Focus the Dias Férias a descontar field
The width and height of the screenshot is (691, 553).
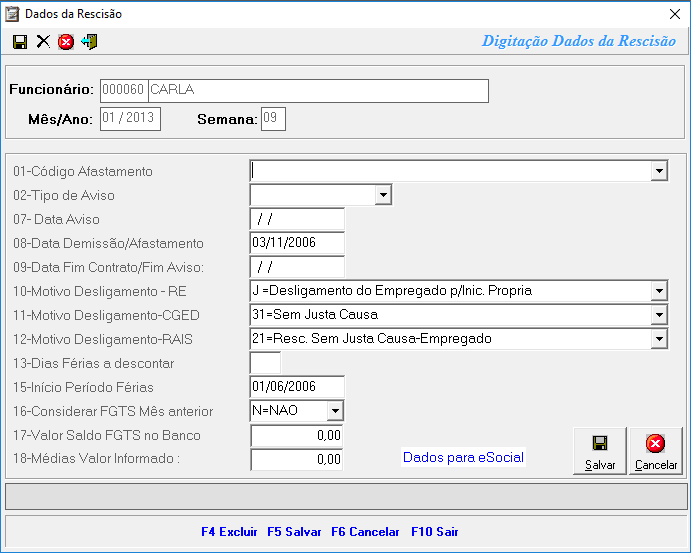click(265, 363)
